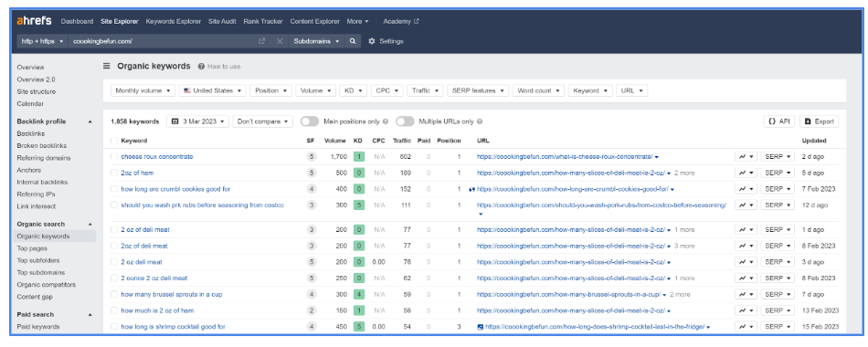Check the should you wash prk rubs row
Image resolution: width=868 pixels, height=347 pixels.
coord(114,205)
